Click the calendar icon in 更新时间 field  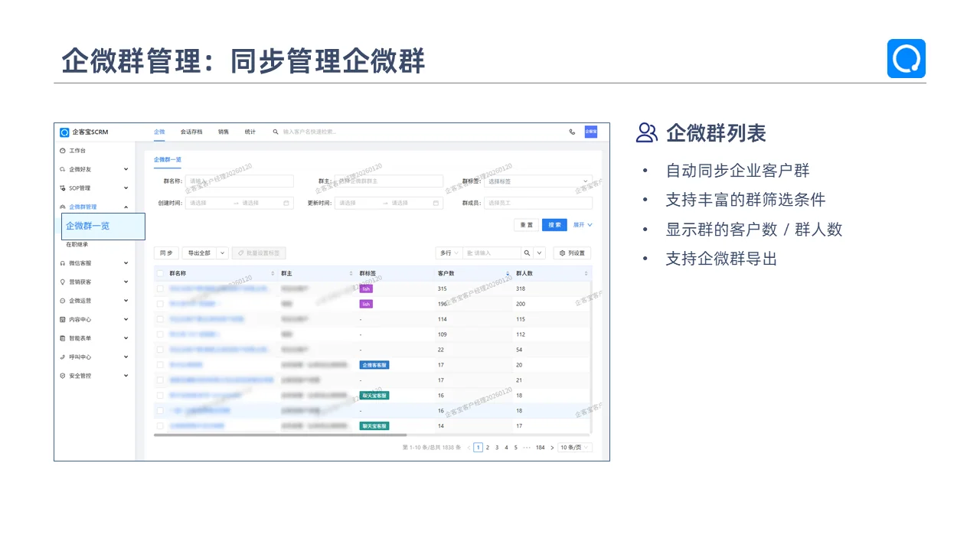tap(436, 203)
